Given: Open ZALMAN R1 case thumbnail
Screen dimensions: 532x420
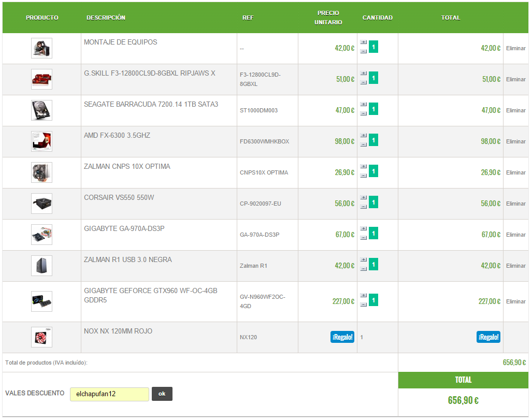Looking at the screenshot, I should pyautogui.click(x=42, y=266).
